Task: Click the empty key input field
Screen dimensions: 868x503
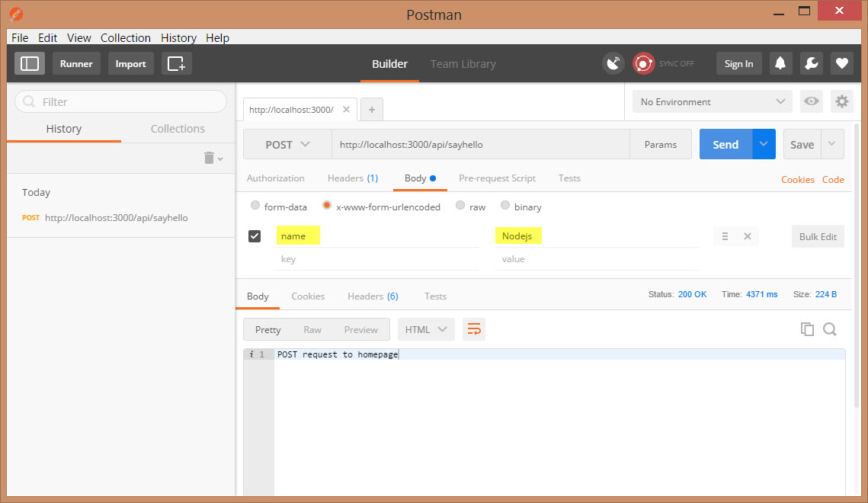Action: point(376,259)
